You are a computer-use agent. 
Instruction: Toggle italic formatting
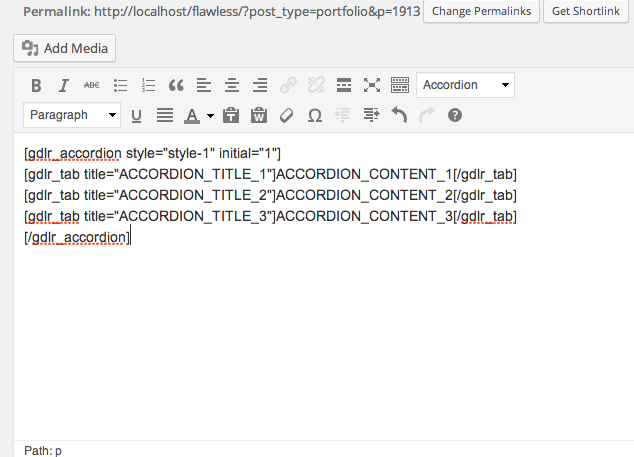[64, 86]
